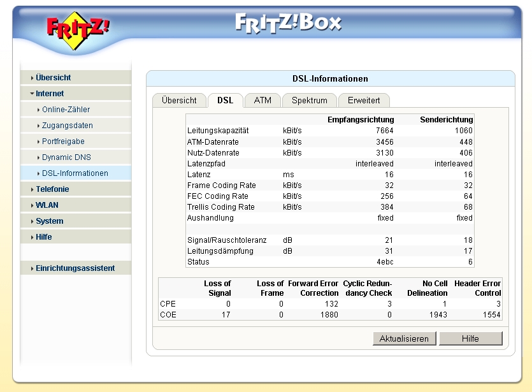Click the COE value 1943
This screenshot has height=392, width=532.
tap(438, 315)
